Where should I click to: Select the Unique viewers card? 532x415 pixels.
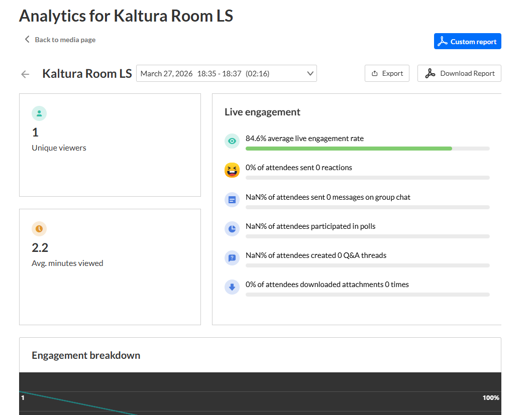(110, 145)
